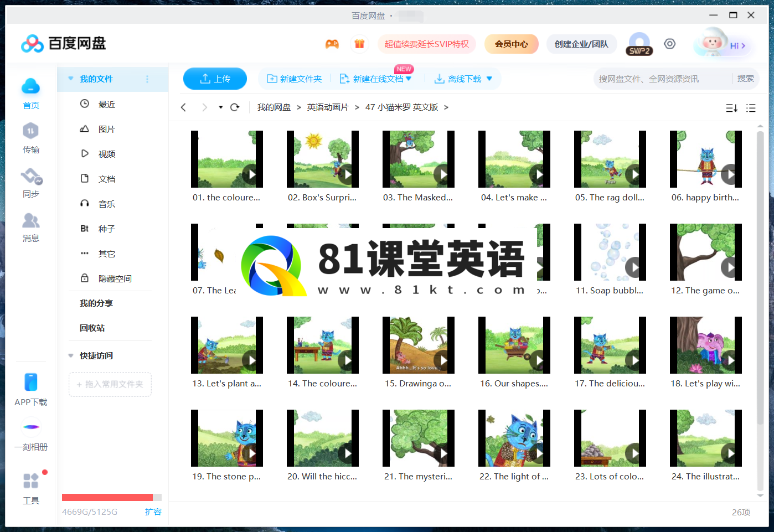The height and width of the screenshot is (532, 774).
Task: Click file name 20. Will the hicc...
Action: point(322,476)
